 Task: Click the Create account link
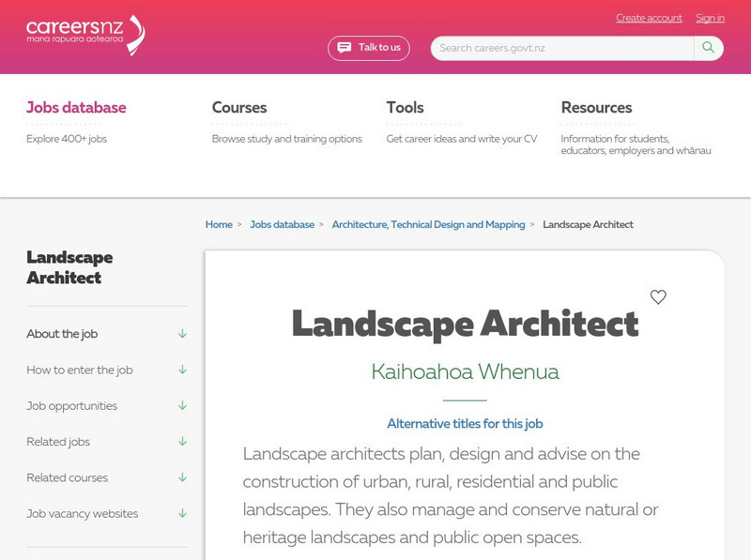(649, 18)
